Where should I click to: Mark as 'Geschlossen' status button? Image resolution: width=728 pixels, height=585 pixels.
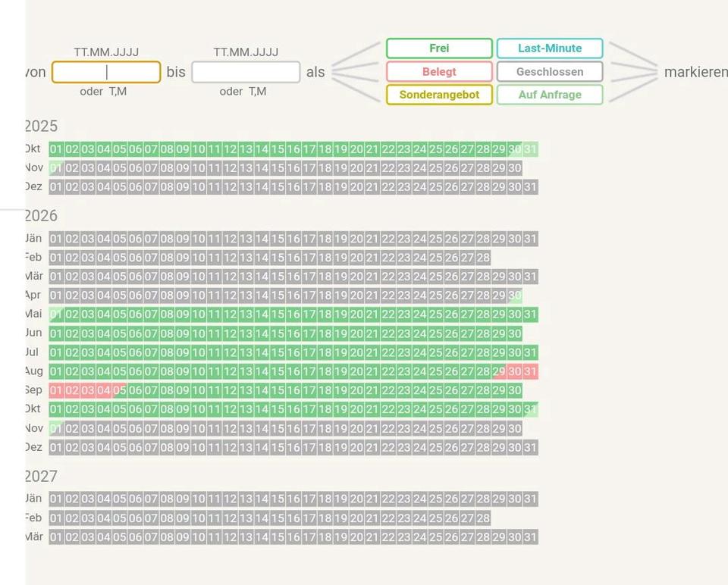pyautogui.click(x=550, y=72)
